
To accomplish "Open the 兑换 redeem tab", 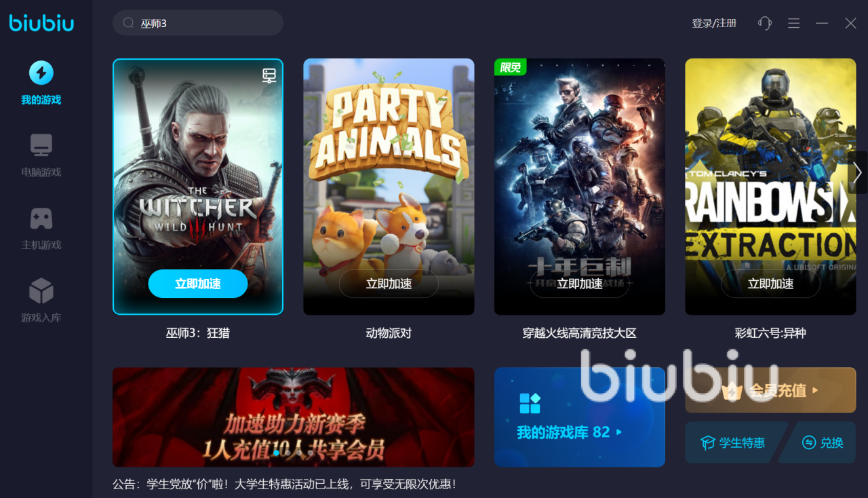I will click(x=818, y=442).
